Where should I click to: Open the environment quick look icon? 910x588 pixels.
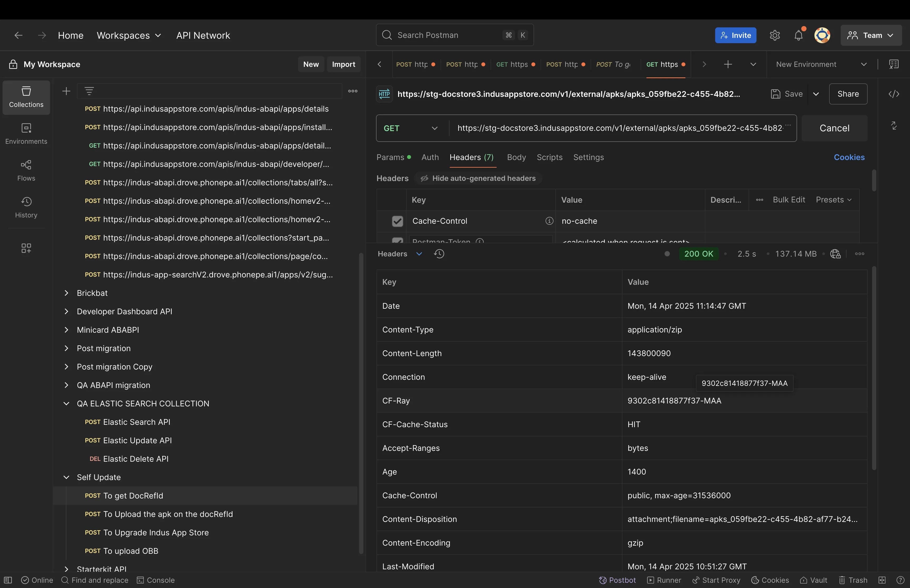click(x=894, y=64)
